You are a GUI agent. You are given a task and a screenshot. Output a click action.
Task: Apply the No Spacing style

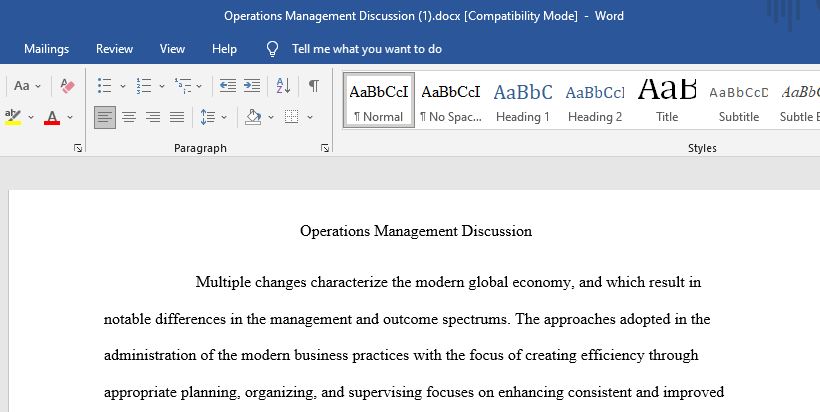451,100
